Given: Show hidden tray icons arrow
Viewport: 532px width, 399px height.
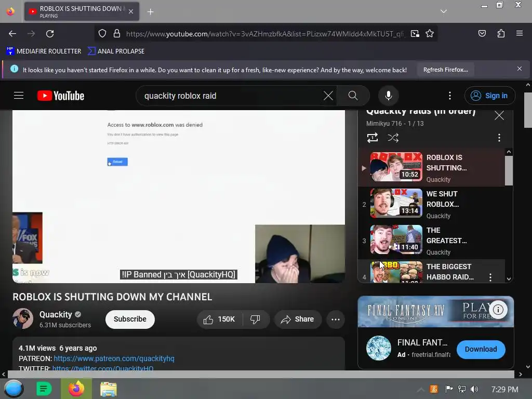Looking at the screenshot, I should tap(420, 390).
